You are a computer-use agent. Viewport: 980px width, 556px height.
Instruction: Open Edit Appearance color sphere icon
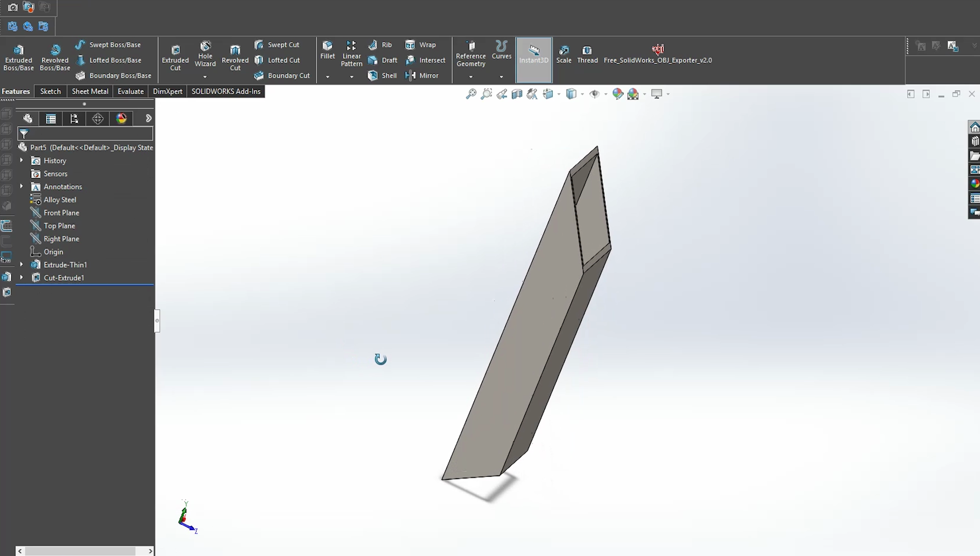[x=618, y=94]
